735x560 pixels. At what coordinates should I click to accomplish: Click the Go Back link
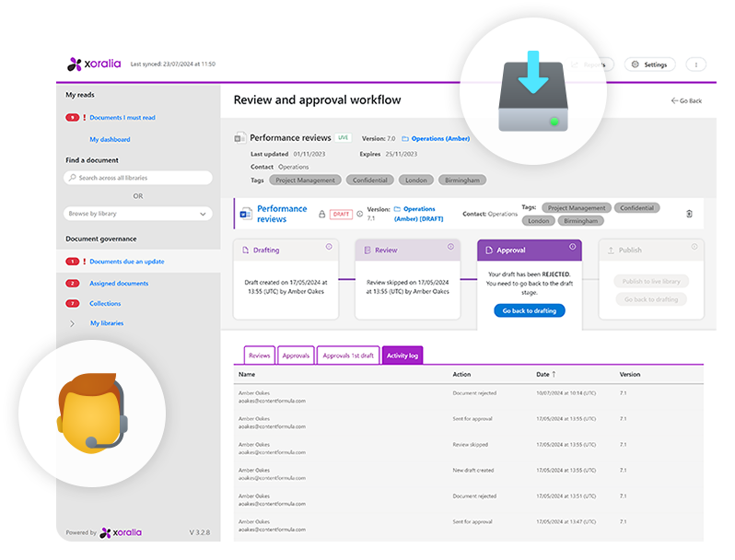click(x=686, y=100)
